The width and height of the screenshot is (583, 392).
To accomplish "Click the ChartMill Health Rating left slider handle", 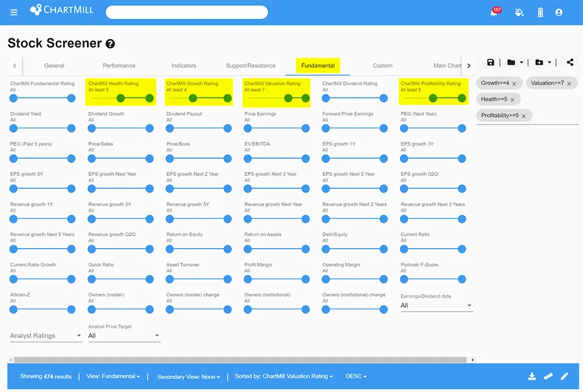I will (121, 98).
